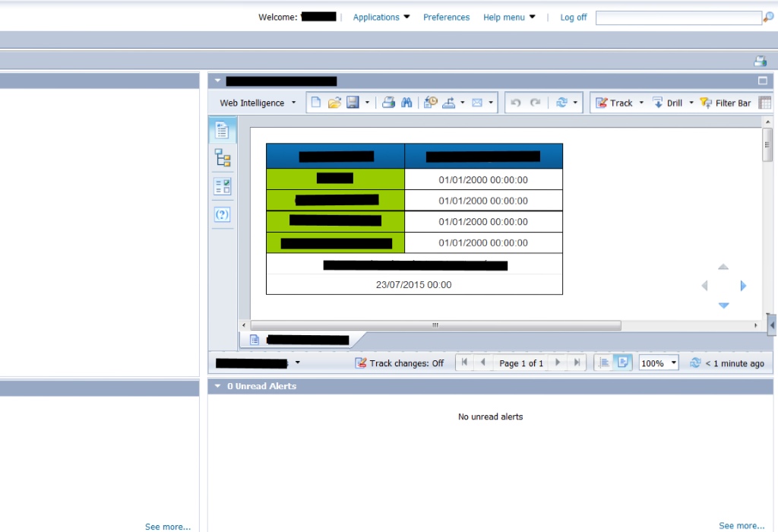Click the new document icon
The image size is (778, 532).
(x=316, y=103)
